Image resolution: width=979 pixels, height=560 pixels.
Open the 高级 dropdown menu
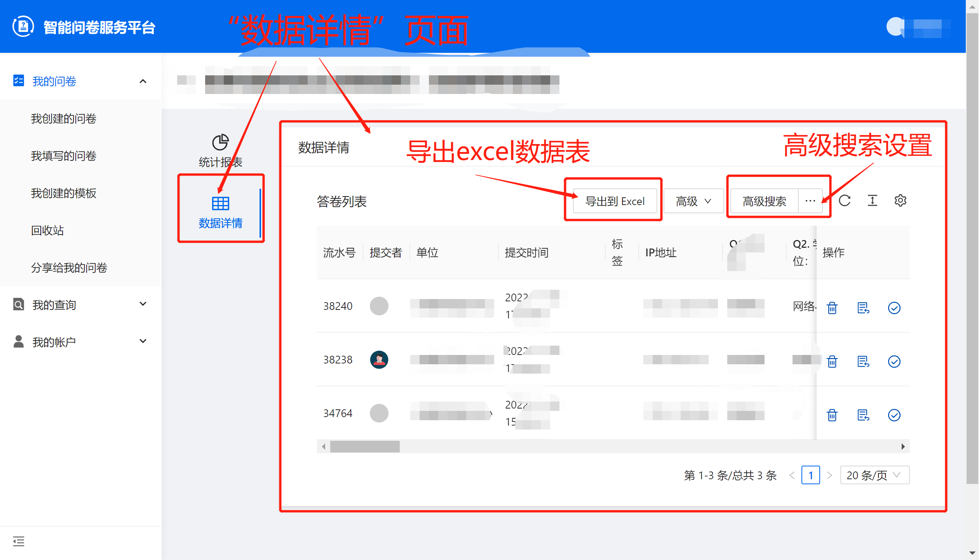[693, 201]
